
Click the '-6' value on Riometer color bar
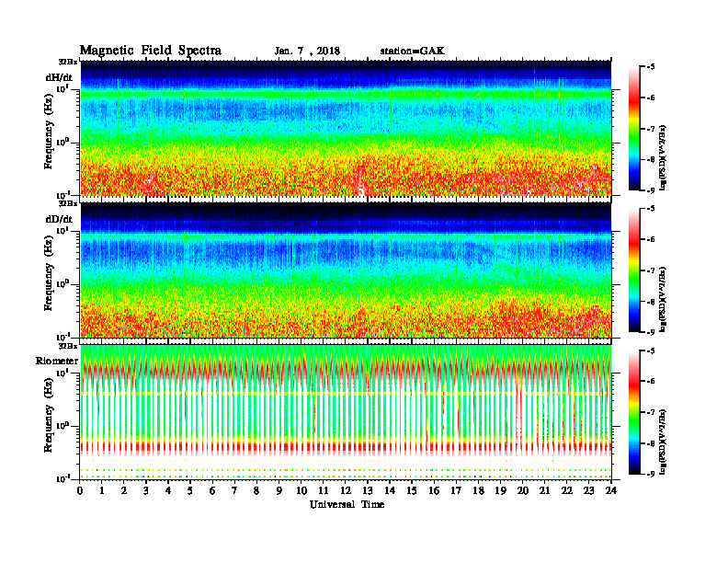(x=651, y=382)
